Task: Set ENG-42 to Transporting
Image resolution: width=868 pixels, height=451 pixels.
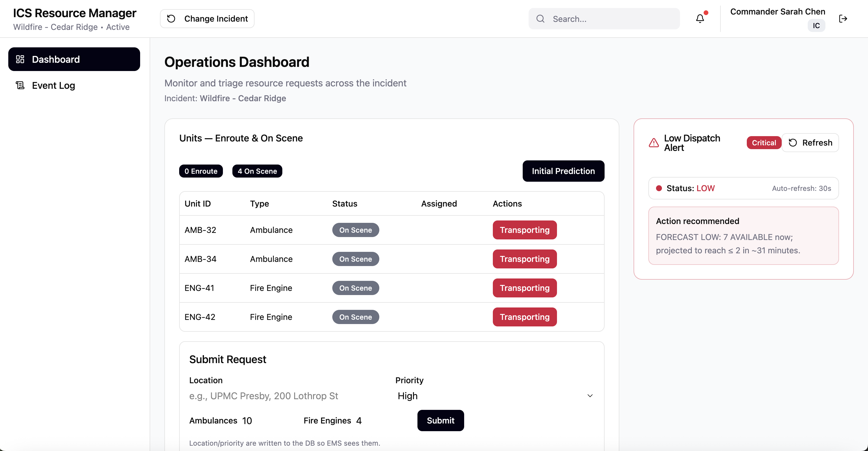Action: [524, 317]
